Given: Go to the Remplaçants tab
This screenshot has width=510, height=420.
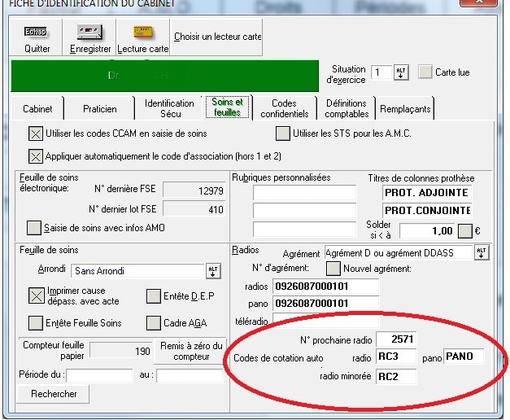Looking at the screenshot, I should coord(405,108).
